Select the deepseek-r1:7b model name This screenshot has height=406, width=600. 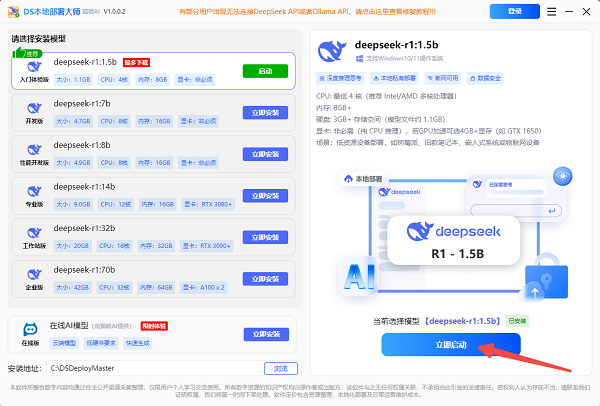[82, 103]
